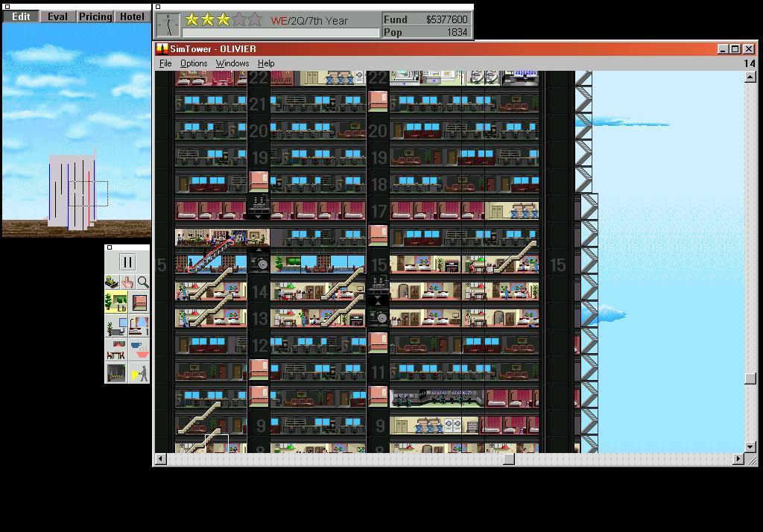
Task: Select the fast food cup-and-bowl tool
Action: pyautogui.click(x=139, y=349)
